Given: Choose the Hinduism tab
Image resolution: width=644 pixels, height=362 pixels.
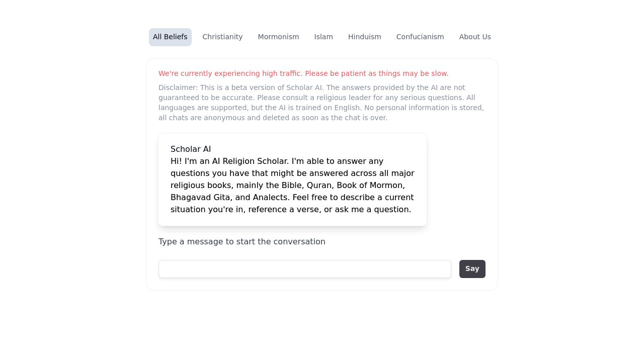Looking at the screenshot, I should pyautogui.click(x=365, y=37).
